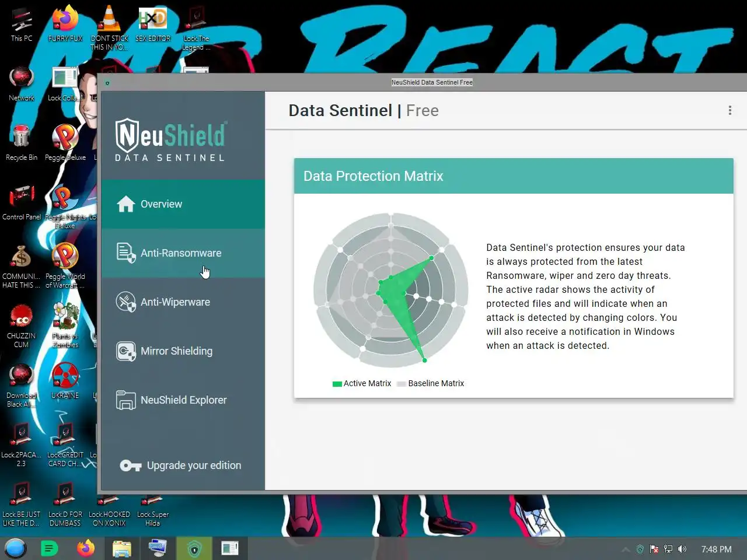This screenshot has height=560, width=747.
Task: Open the FURRY FUX Firefox desktop shortcut
Action: click(x=65, y=24)
